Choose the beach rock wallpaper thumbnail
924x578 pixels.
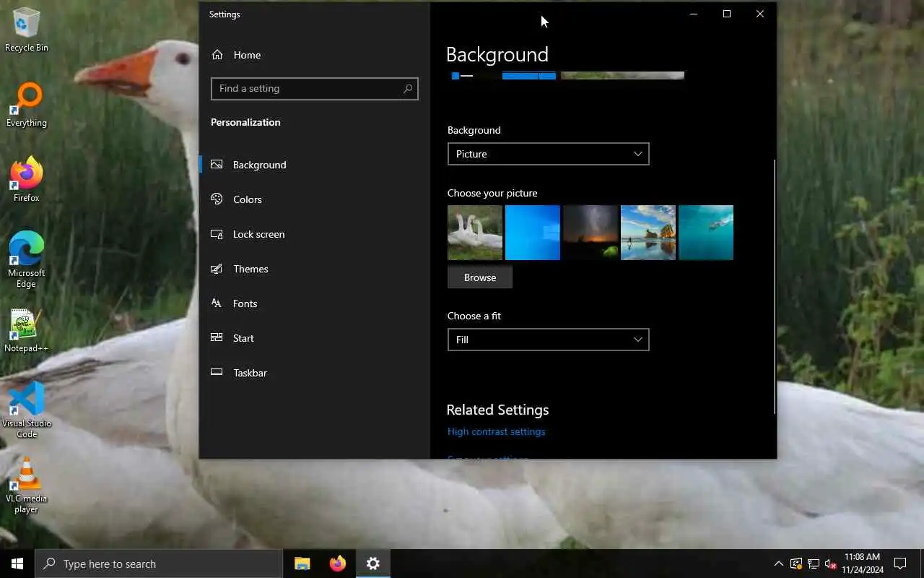pyautogui.click(x=648, y=233)
